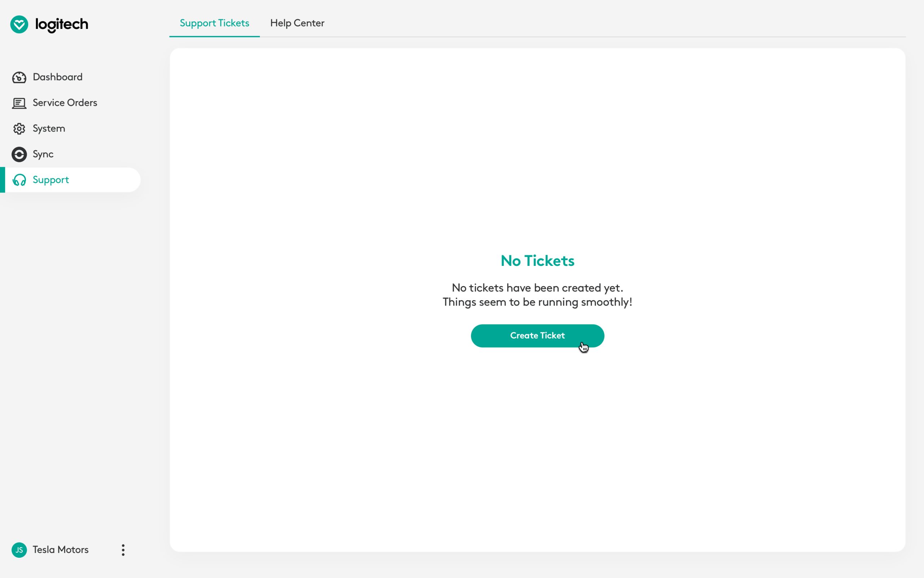Click the Create Ticket button
This screenshot has width=924, height=578.
[537, 336]
